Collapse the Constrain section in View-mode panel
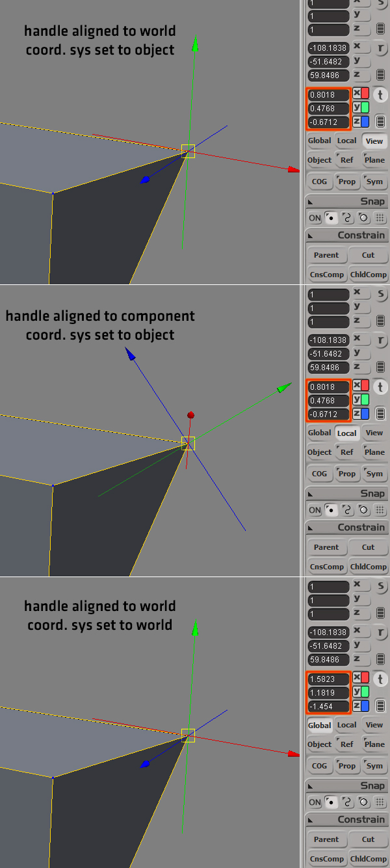390x868 pixels. [347, 235]
